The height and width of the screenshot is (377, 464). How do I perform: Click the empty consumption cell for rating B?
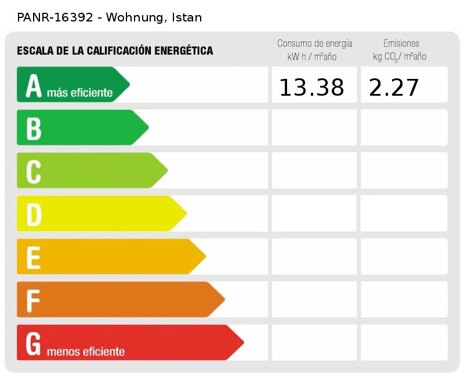(314, 127)
